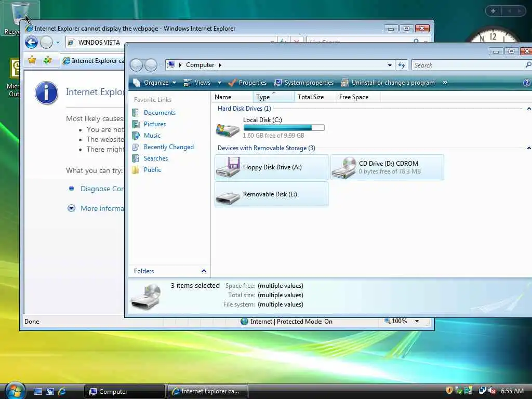The image size is (532, 399).
Task: Open the Windows Start orb
Action: point(15,391)
